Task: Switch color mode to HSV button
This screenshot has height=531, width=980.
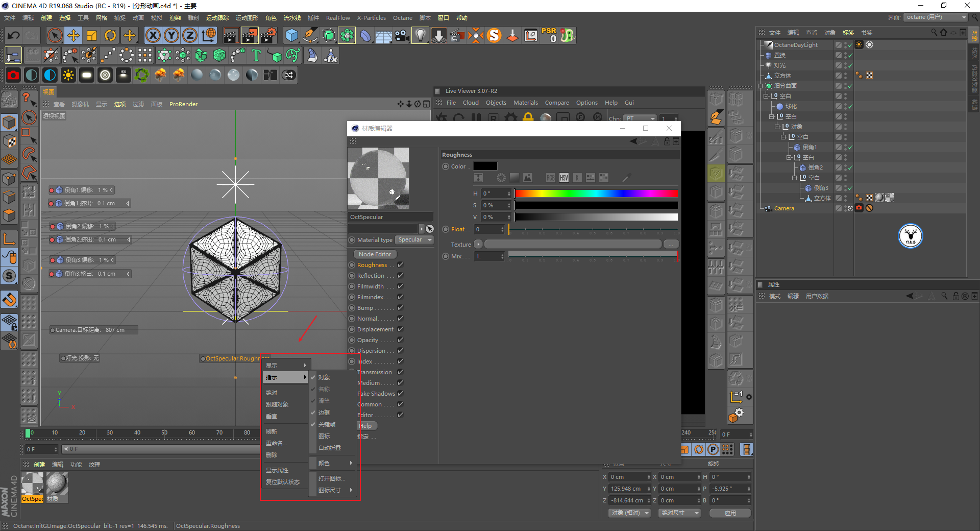Action: [563, 178]
